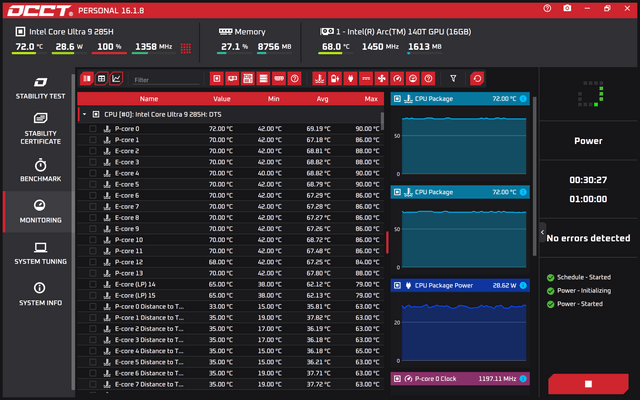The height and width of the screenshot is (400, 640).
Task: Check the E-core 2 row checkbox
Action: pyautogui.click(x=93, y=151)
